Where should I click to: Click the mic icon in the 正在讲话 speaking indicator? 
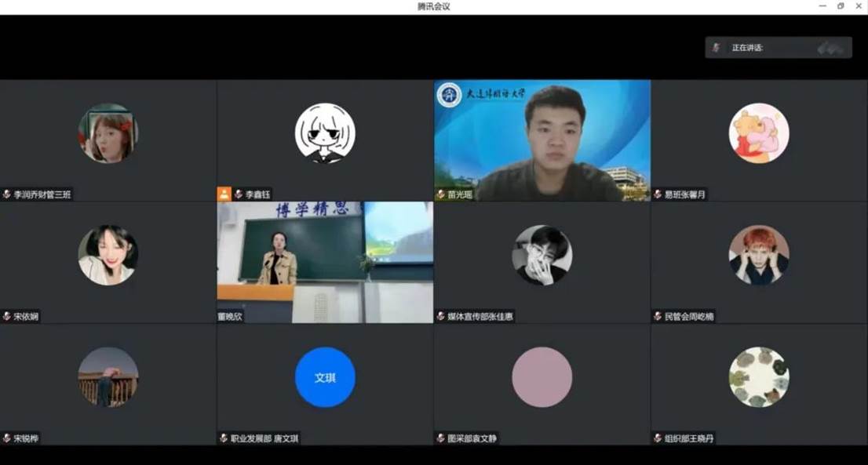(716, 48)
